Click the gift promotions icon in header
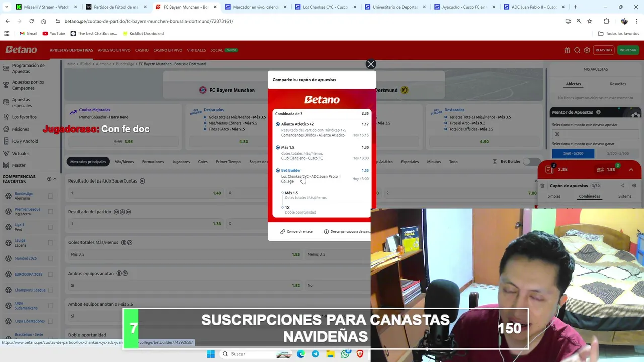This screenshot has width=644, height=362. coord(567,50)
